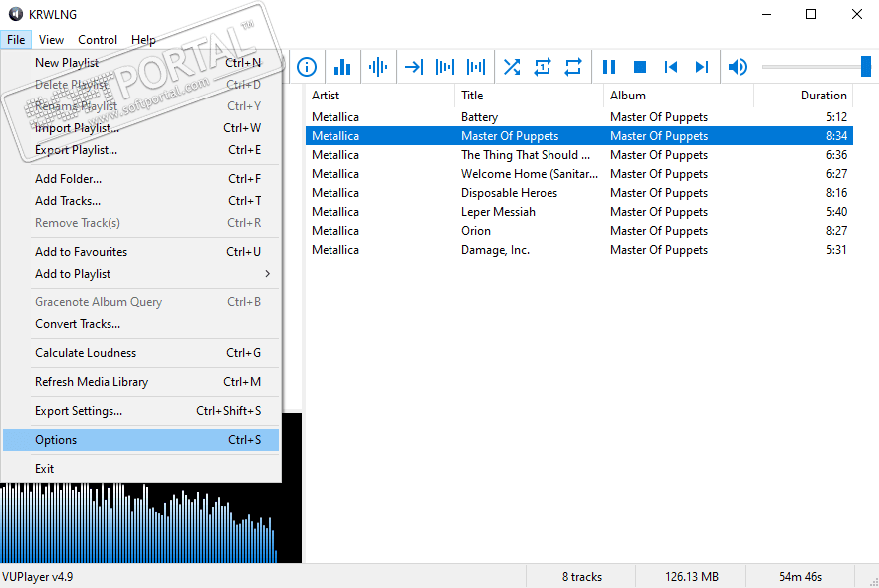The image size is (879, 588).
Task: Open the equalizer bars icon
Action: [x=342, y=67]
